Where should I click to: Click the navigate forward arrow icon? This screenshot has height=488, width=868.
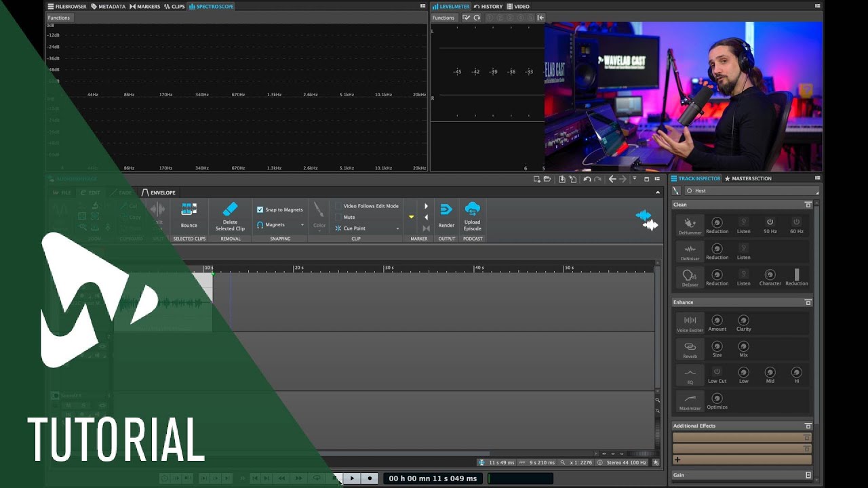click(x=623, y=179)
